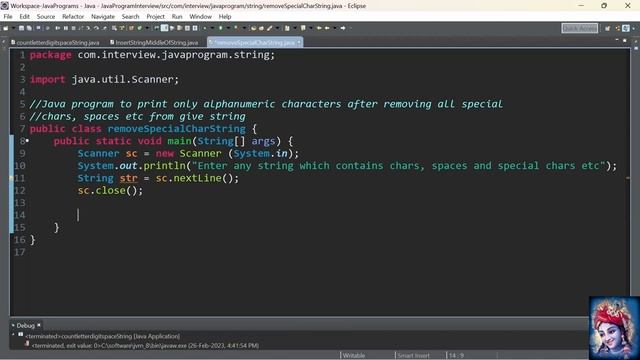Open the Source menu

(x=46, y=17)
